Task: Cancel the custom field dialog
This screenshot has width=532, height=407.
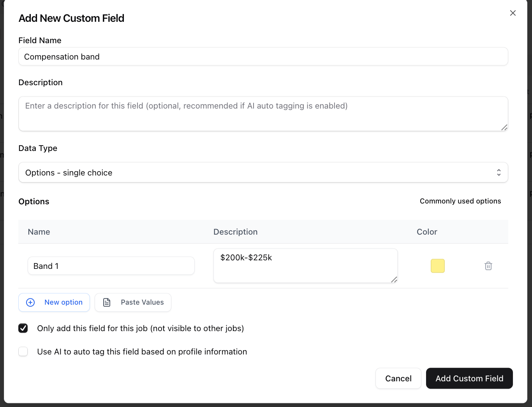Action: point(398,378)
